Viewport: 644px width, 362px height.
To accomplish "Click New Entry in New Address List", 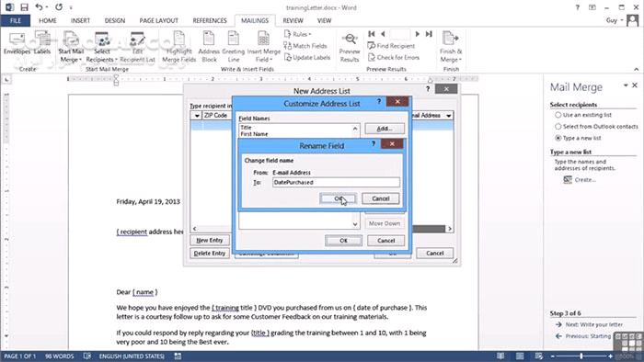I will tap(210, 240).
